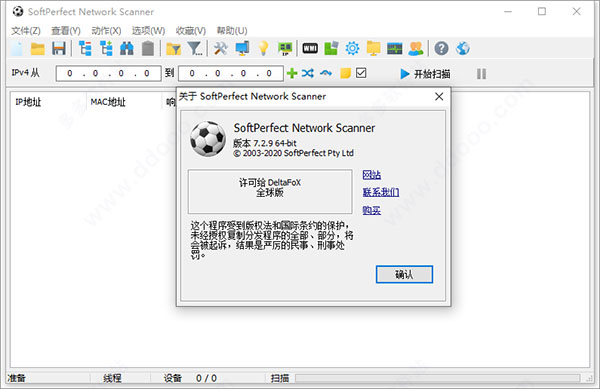Click the expand tree icon with plus

(x=106, y=49)
